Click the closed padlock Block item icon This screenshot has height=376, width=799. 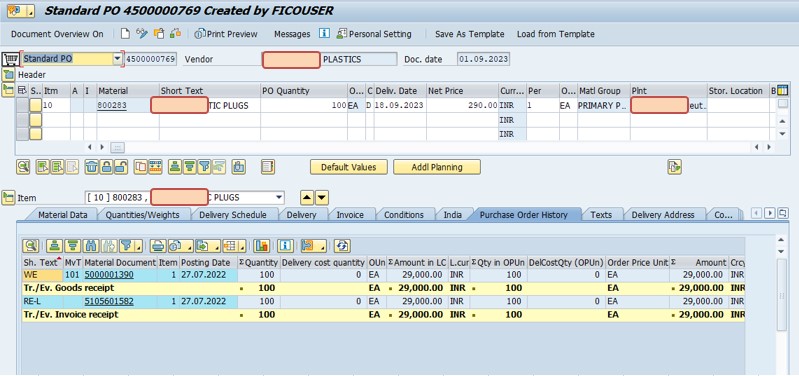point(106,167)
